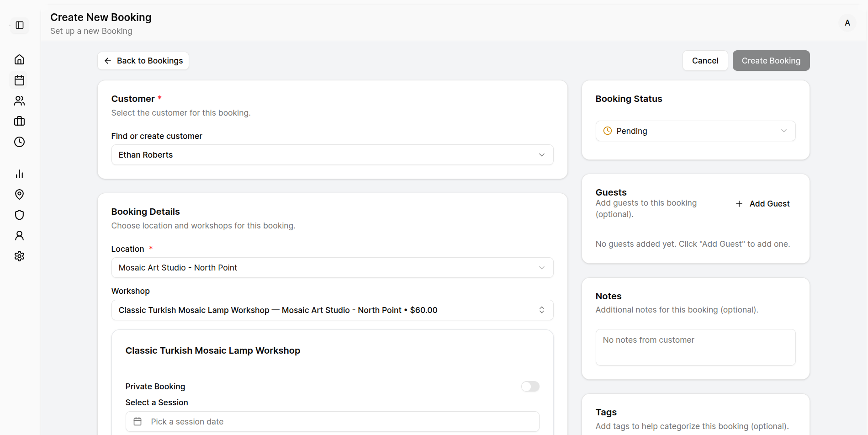The height and width of the screenshot is (435, 868).
Task: Open the account avatar marked A
Action: coord(847,23)
